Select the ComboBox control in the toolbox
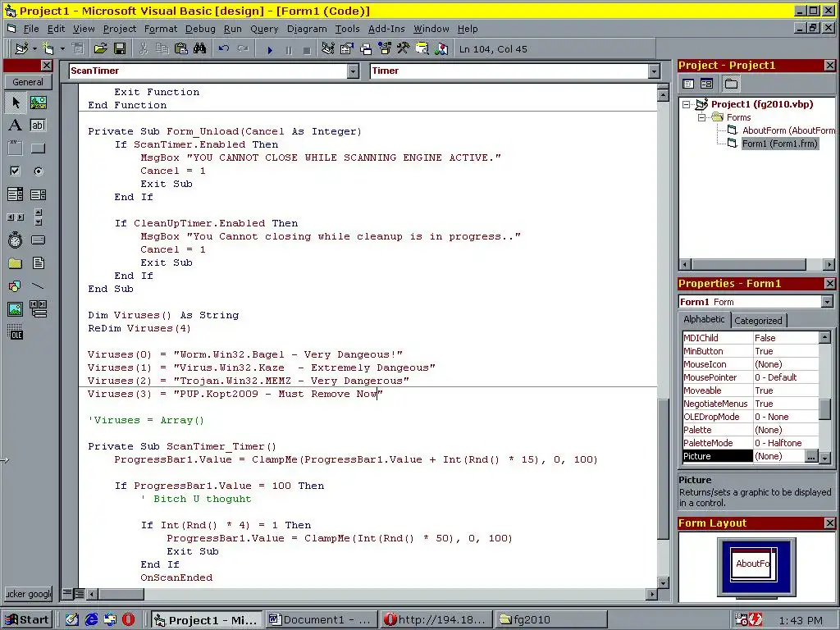840x630 pixels. coord(15,194)
